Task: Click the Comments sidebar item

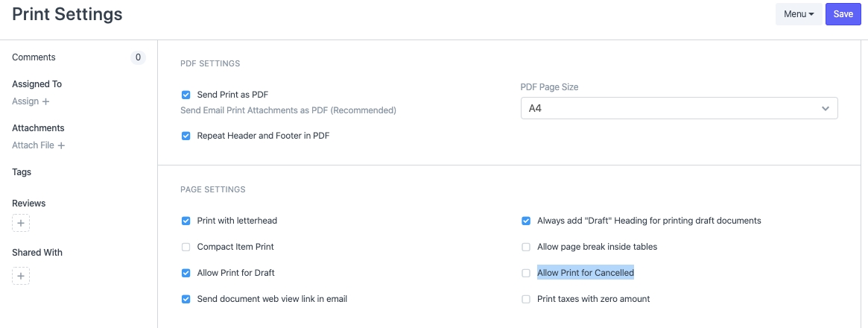Action: coord(34,57)
